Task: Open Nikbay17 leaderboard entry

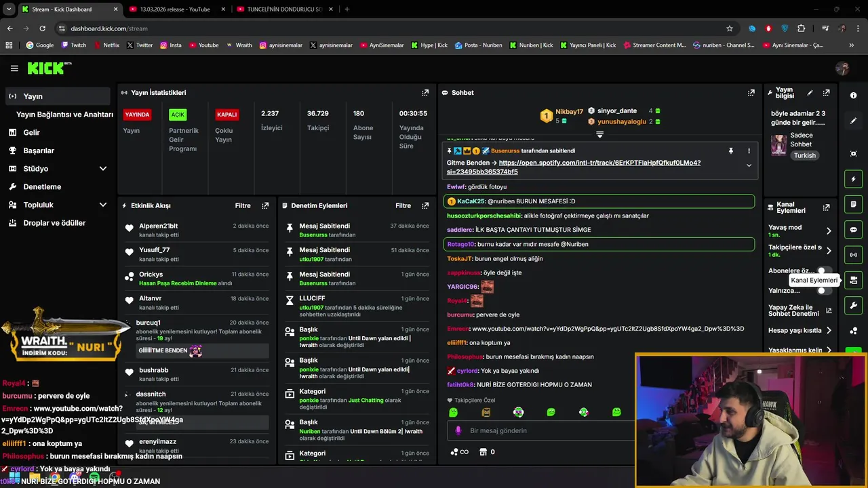Action: pyautogui.click(x=561, y=116)
